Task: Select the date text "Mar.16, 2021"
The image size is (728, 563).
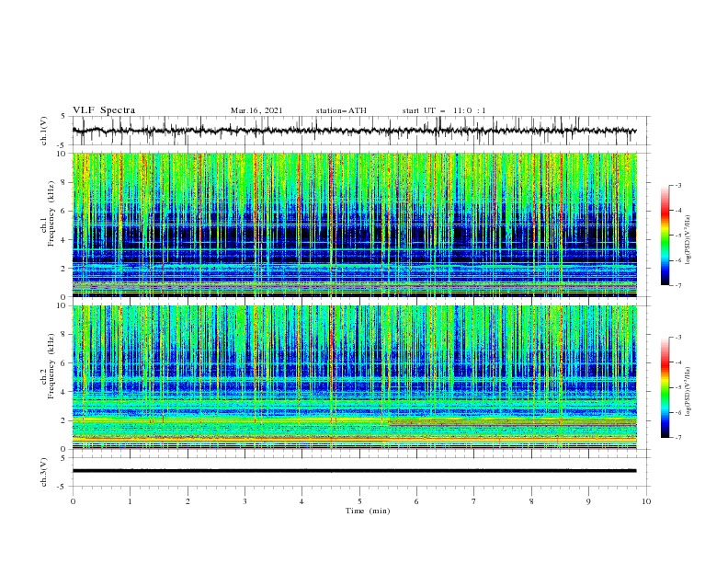Action: (x=256, y=110)
